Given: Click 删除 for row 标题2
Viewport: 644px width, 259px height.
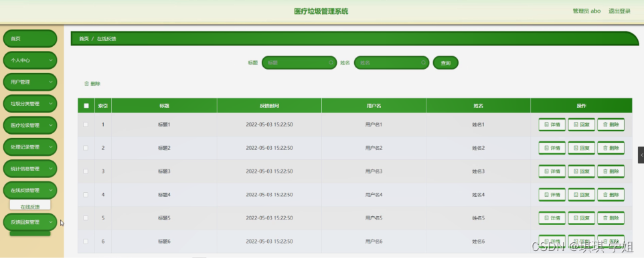Looking at the screenshot, I should click(x=611, y=148).
